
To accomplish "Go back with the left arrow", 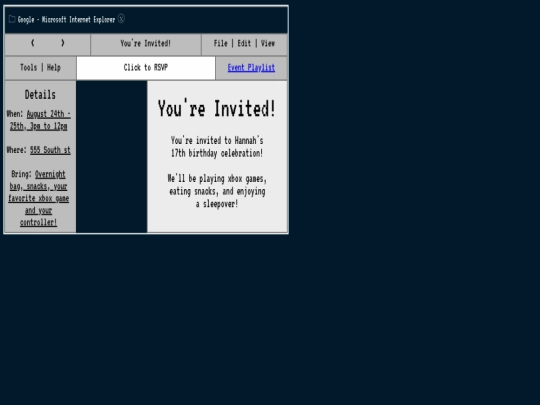I will (x=33, y=43).
